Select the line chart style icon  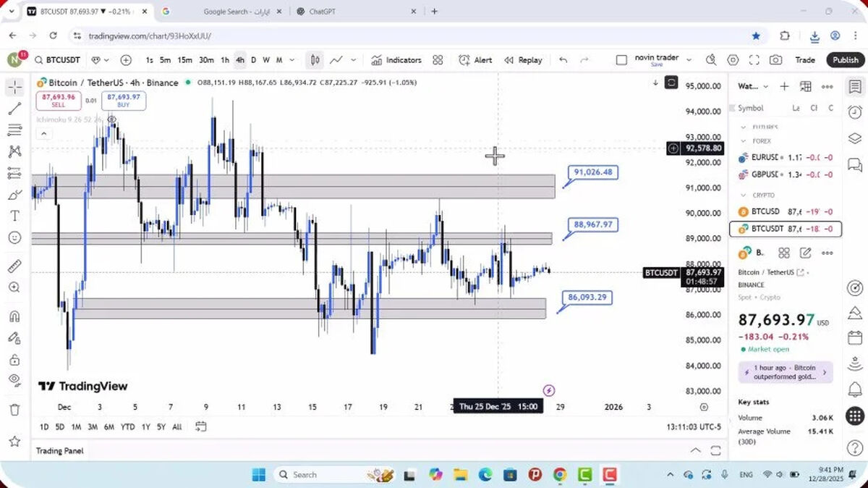pyautogui.click(x=336, y=60)
